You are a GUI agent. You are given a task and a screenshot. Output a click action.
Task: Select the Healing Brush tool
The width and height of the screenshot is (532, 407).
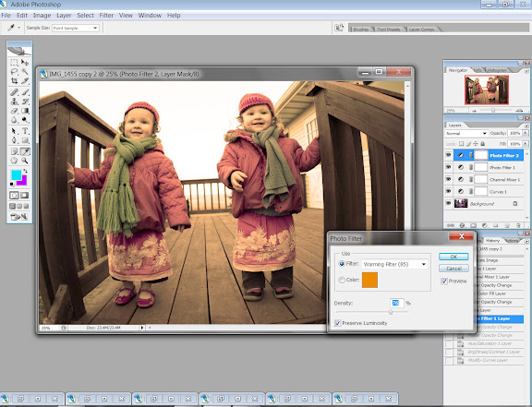point(14,92)
